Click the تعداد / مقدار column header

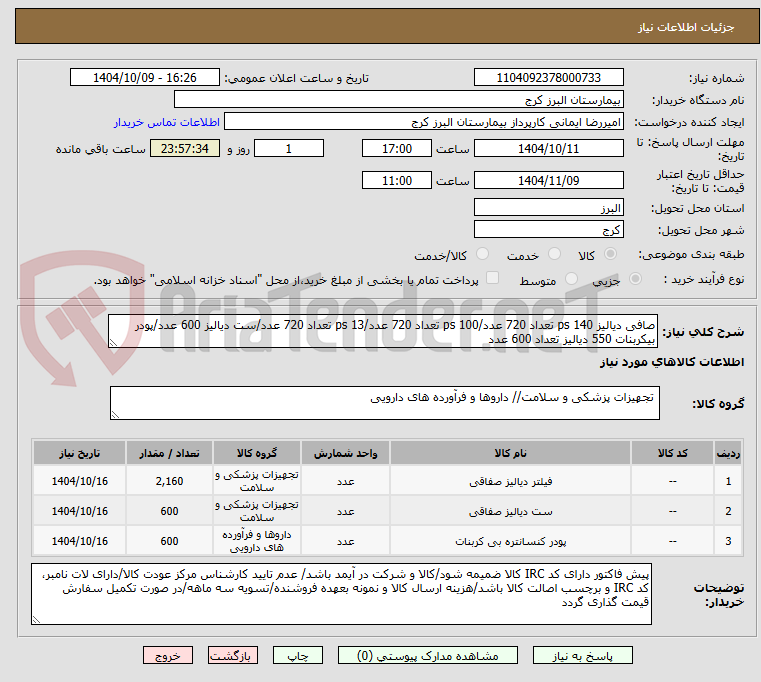[169, 453]
